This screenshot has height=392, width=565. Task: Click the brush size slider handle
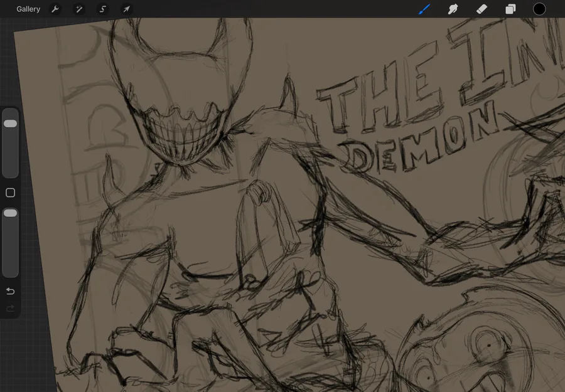(10, 124)
